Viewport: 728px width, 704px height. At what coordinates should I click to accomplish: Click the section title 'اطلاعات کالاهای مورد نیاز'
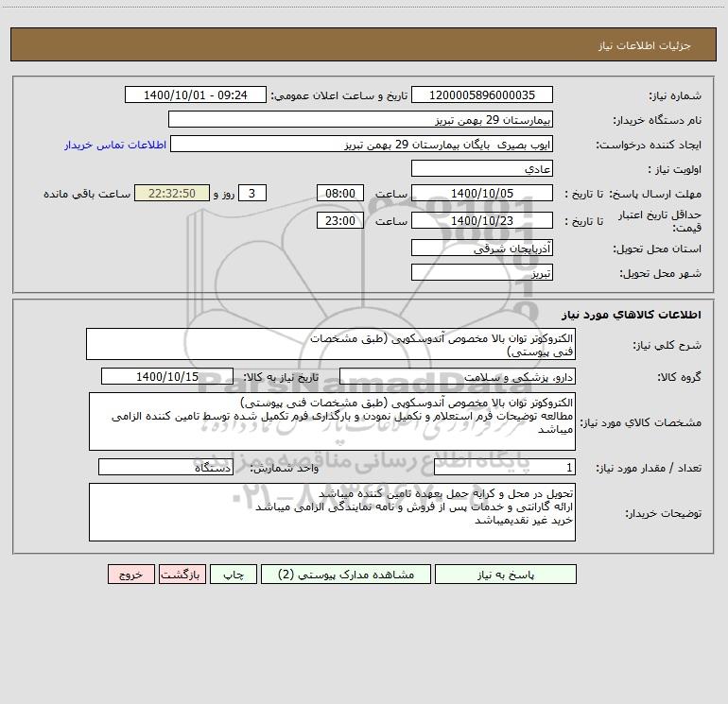pos(632,315)
